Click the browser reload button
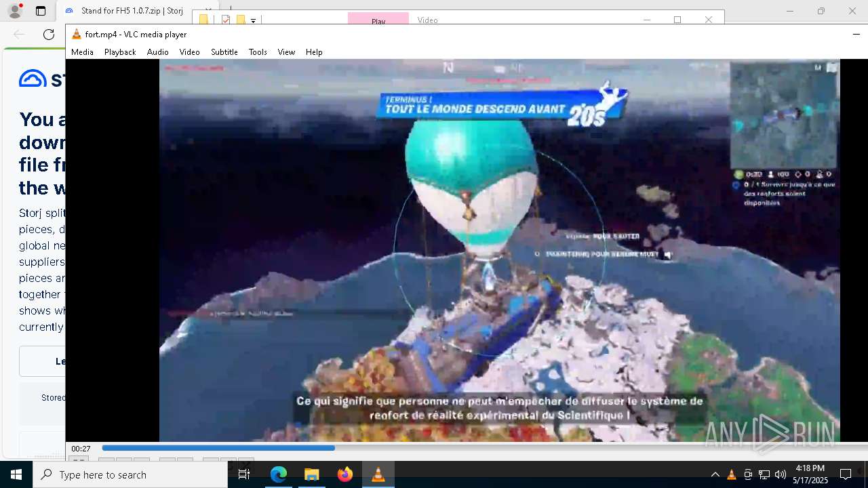The width and height of the screenshot is (868, 488). point(49,35)
